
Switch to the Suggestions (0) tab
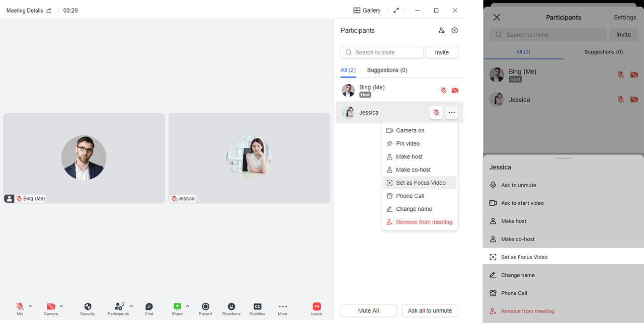[387, 70]
